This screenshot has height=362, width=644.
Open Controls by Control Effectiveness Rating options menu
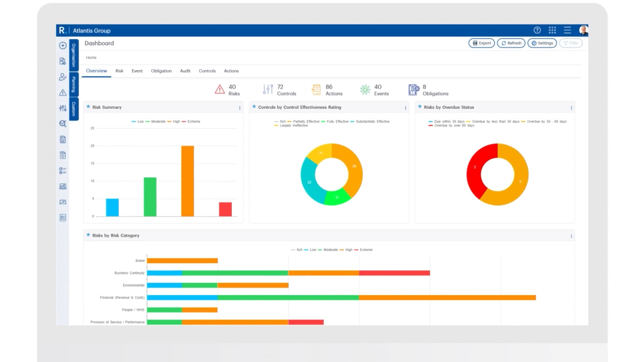405,108
